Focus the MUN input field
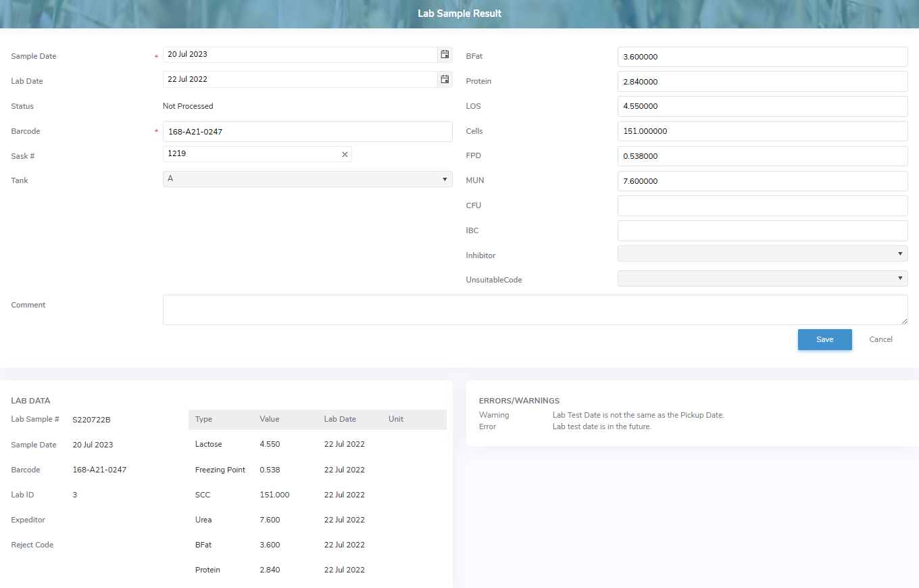 (x=762, y=181)
